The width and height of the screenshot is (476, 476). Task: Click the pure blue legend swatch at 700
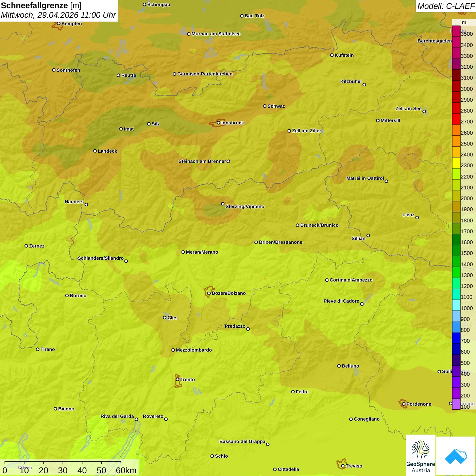pyautogui.click(x=456, y=338)
